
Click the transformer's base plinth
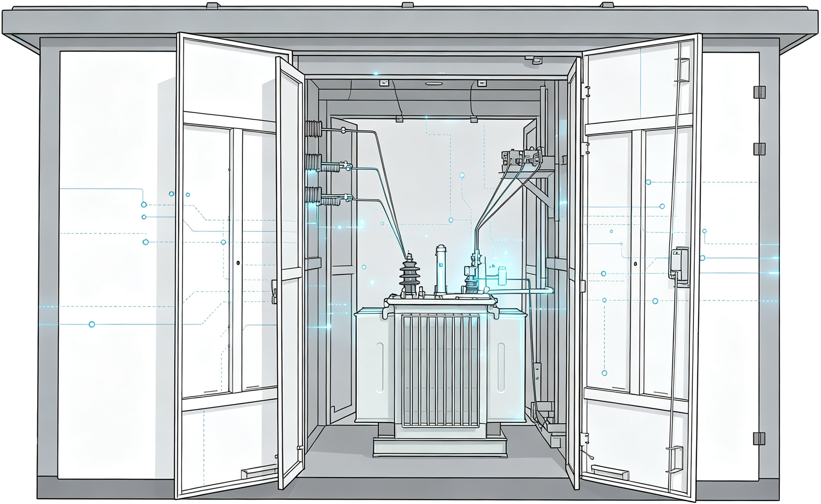point(440,447)
